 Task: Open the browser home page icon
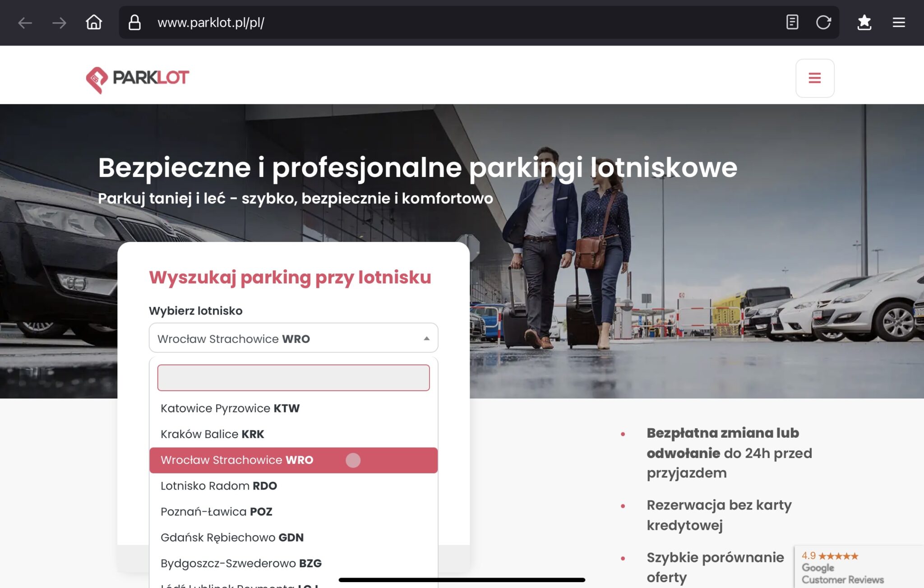94,22
